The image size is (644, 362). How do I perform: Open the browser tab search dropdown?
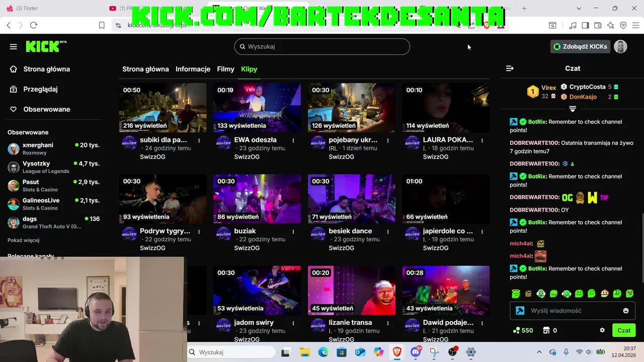579,9
